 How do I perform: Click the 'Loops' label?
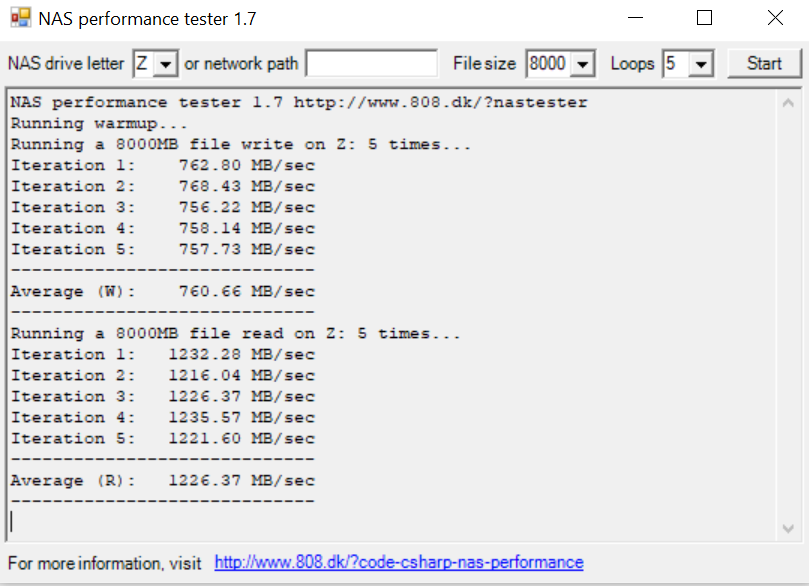[633, 64]
